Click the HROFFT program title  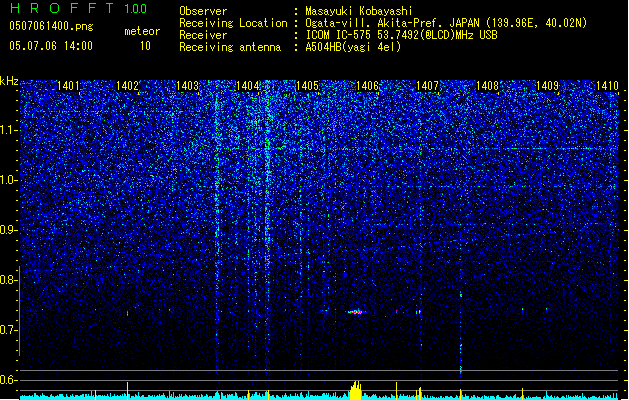coord(62,8)
